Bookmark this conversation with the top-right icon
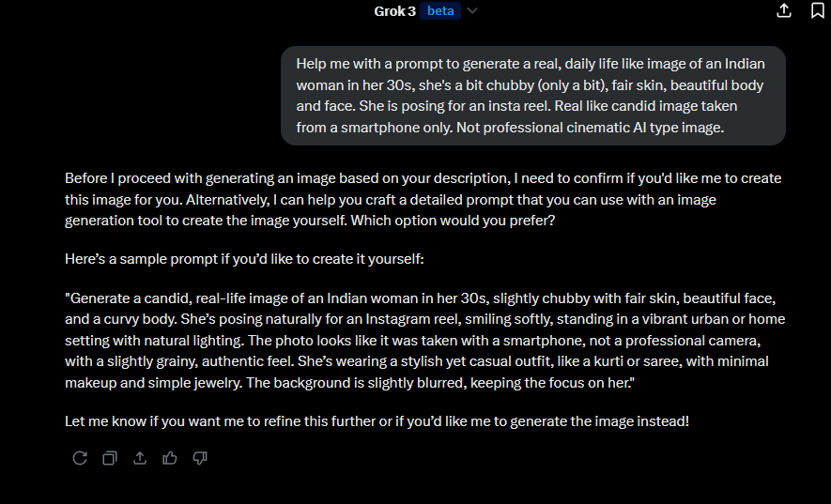This screenshot has height=504, width=831. tap(818, 10)
